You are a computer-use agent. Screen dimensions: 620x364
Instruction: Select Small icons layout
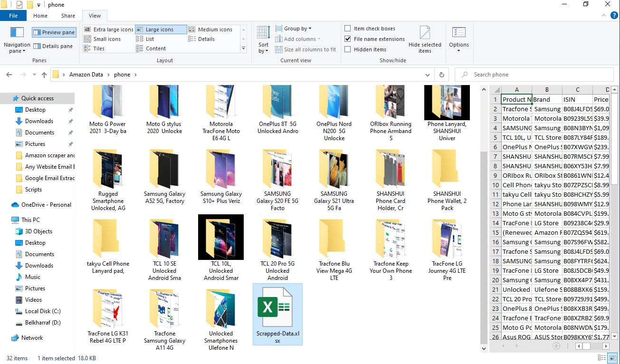pos(103,39)
